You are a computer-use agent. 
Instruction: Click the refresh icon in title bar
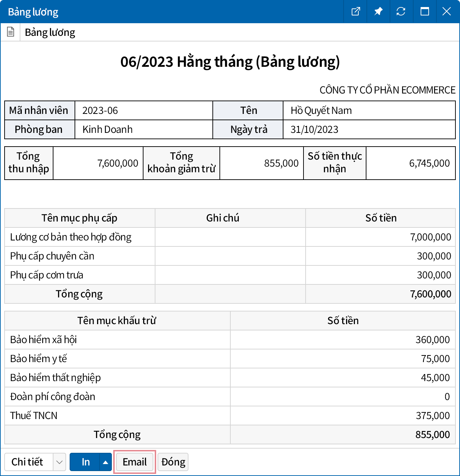(401, 12)
